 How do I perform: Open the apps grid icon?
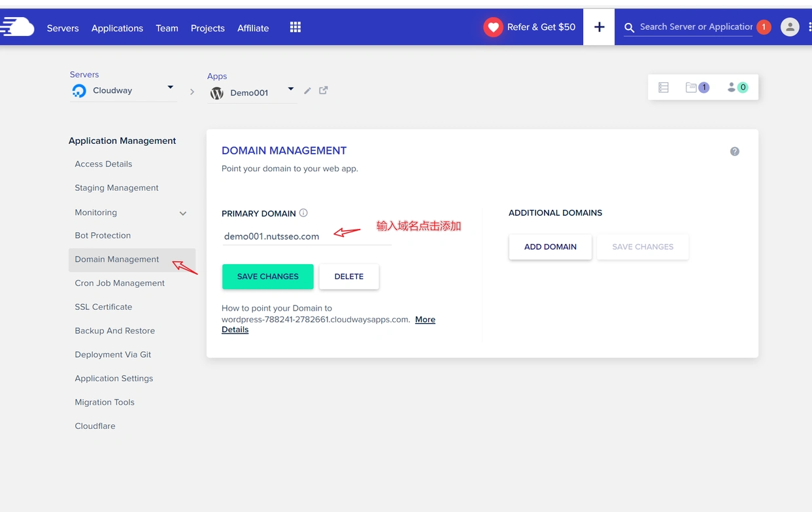[x=296, y=27]
